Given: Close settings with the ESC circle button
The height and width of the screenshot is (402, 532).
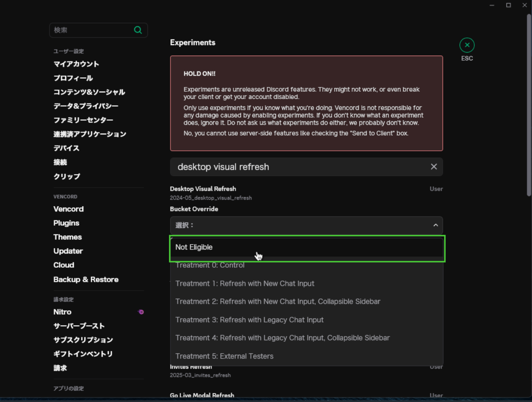Looking at the screenshot, I should click(x=467, y=45).
